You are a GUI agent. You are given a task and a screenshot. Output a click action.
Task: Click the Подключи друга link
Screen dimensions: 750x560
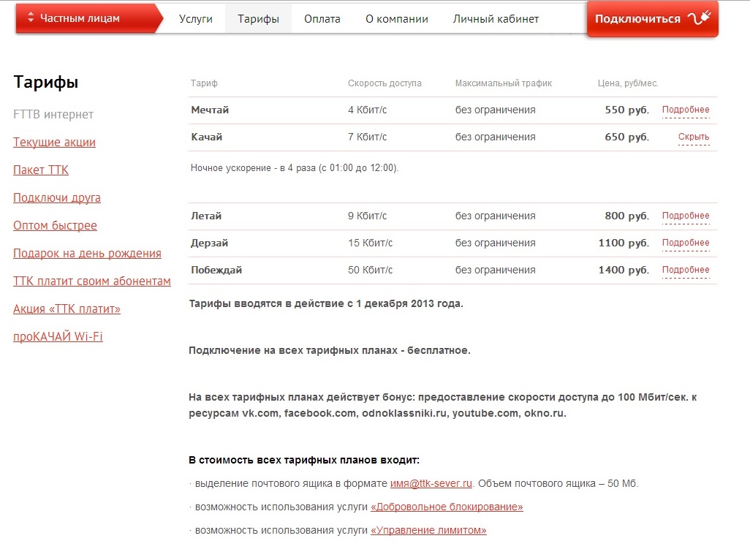click(x=57, y=198)
